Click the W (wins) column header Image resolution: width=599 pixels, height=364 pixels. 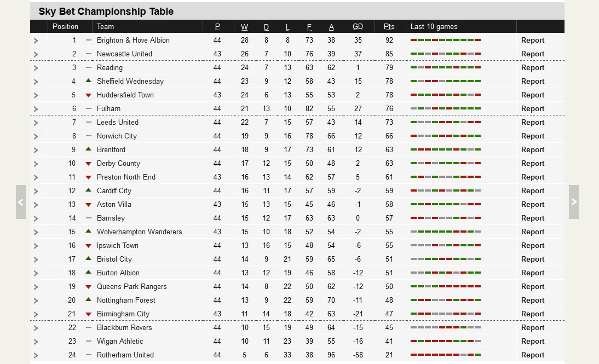click(x=244, y=26)
